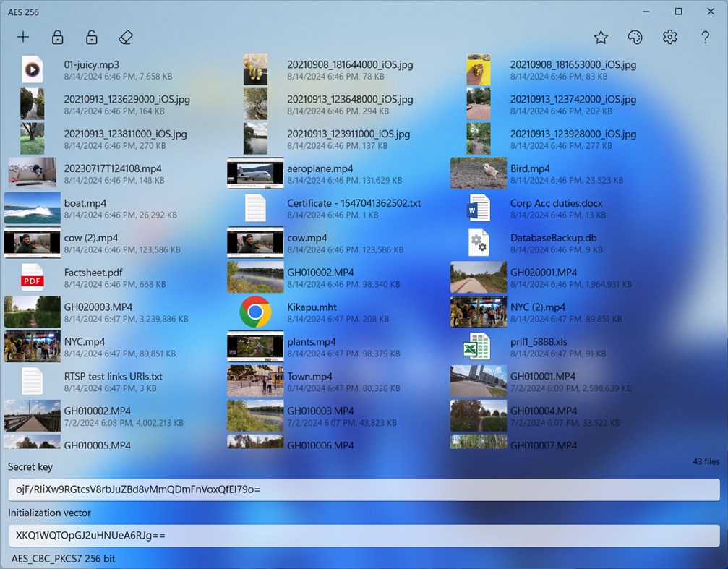Encrypt files using the closed lock icon
Screen dimensions: 728x569
57,37
